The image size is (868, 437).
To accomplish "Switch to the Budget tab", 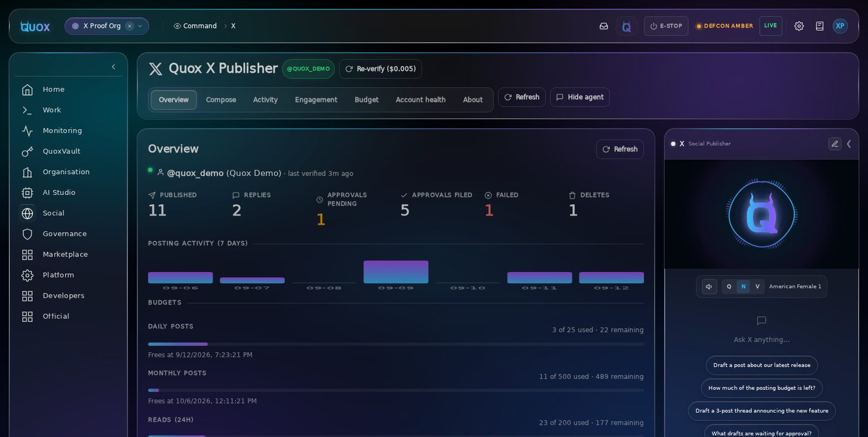I will click(367, 100).
